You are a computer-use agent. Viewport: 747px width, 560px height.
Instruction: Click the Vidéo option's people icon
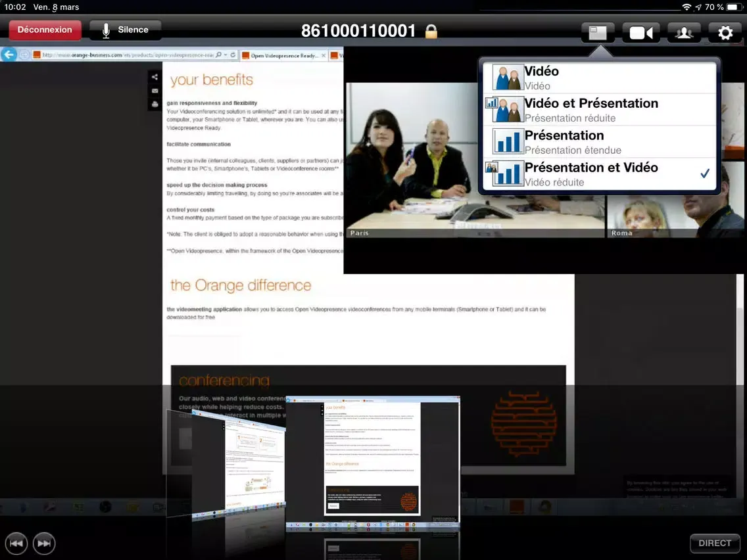coord(507,78)
